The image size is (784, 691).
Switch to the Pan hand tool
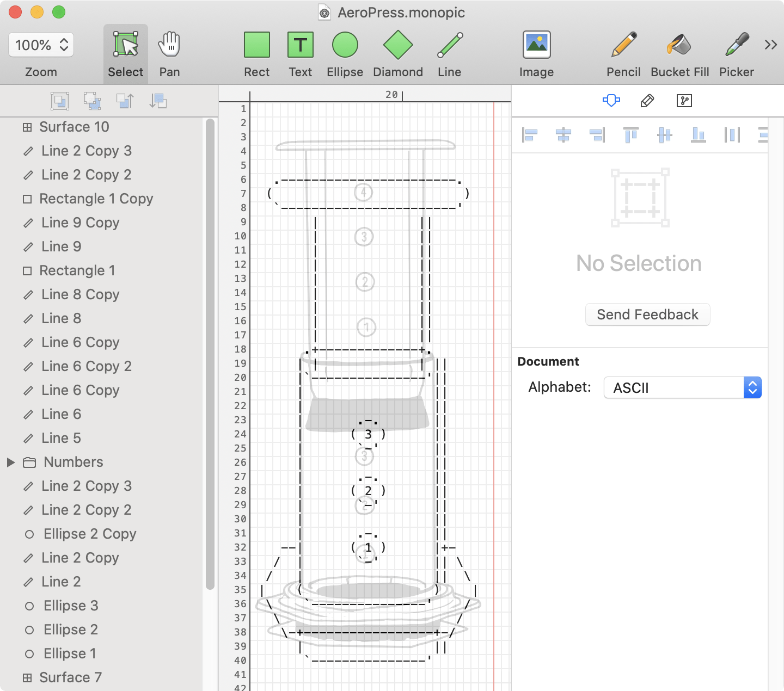[x=169, y=54]
